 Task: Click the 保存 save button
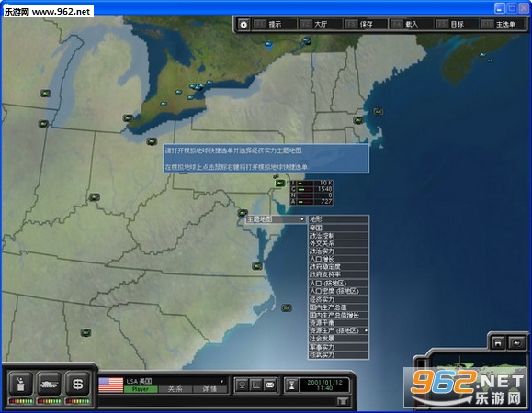(x=366, y=24)
